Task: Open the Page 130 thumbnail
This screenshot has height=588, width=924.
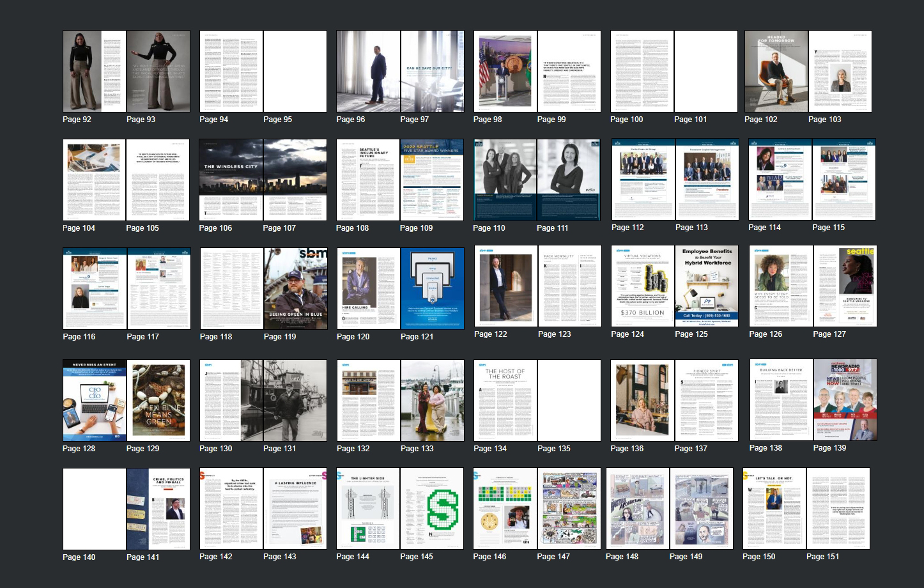Action: 231,401
